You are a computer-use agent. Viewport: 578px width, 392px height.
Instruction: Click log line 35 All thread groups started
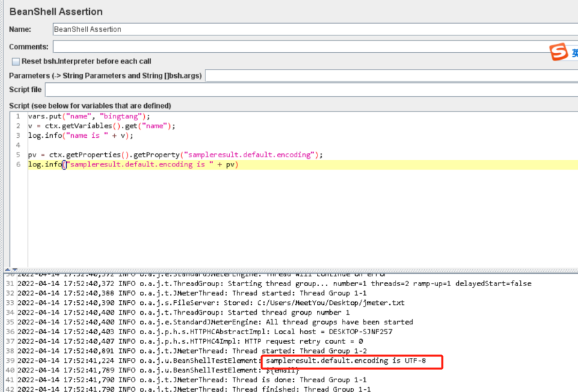click(x=215, y=322)
